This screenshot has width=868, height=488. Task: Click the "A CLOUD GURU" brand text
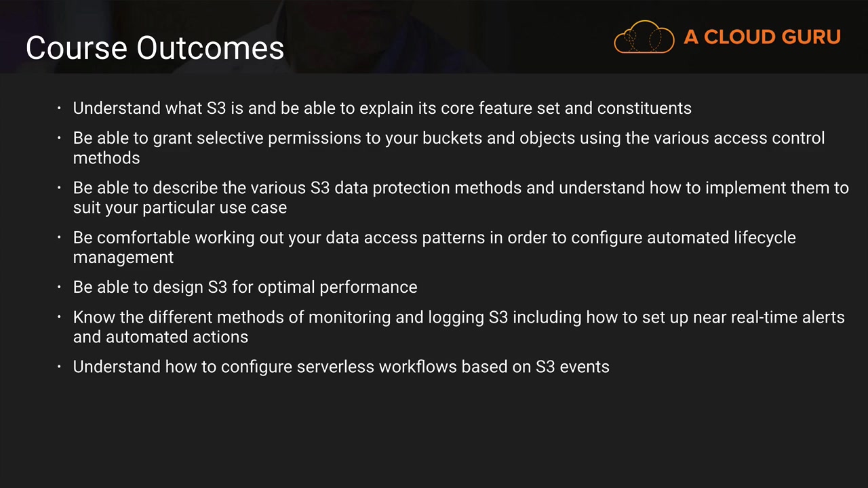tap(762, 37)
